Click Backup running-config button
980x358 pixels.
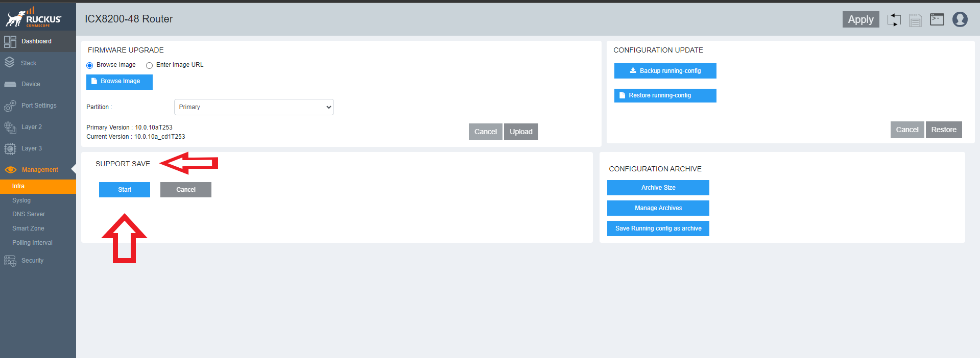tap(665, 71)
